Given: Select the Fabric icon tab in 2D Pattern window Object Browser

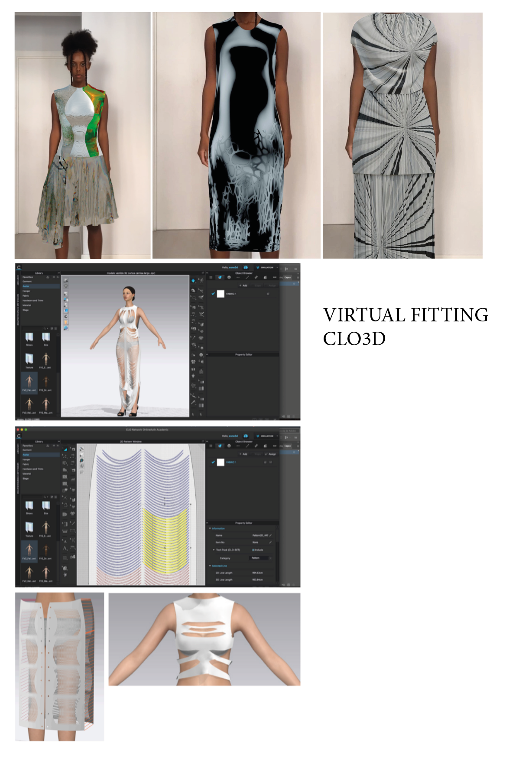Looking at the screenshot, I should pyautogui.click(x=220, y=446).
